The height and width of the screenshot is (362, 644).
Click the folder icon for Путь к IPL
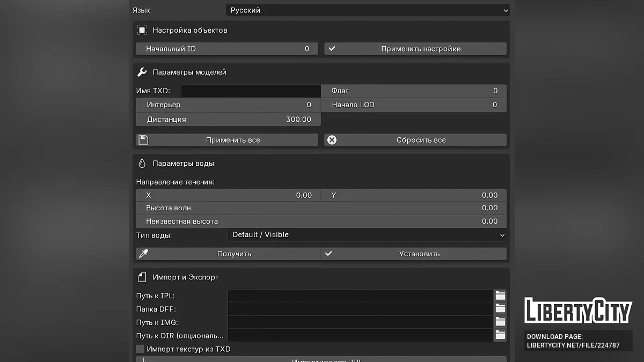[x=500, y=295]
